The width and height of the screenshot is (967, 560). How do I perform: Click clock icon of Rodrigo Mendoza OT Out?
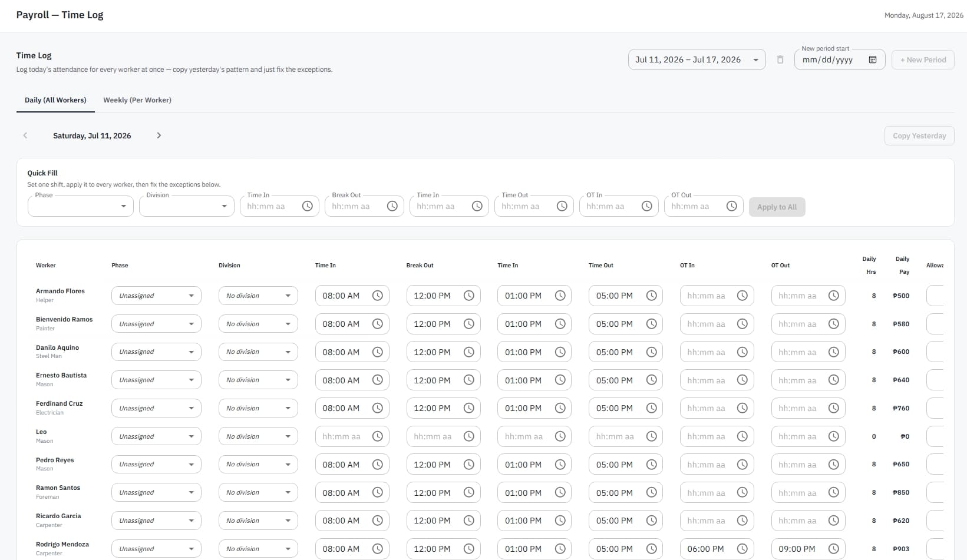pyautogui.click(x=834, y=549)
